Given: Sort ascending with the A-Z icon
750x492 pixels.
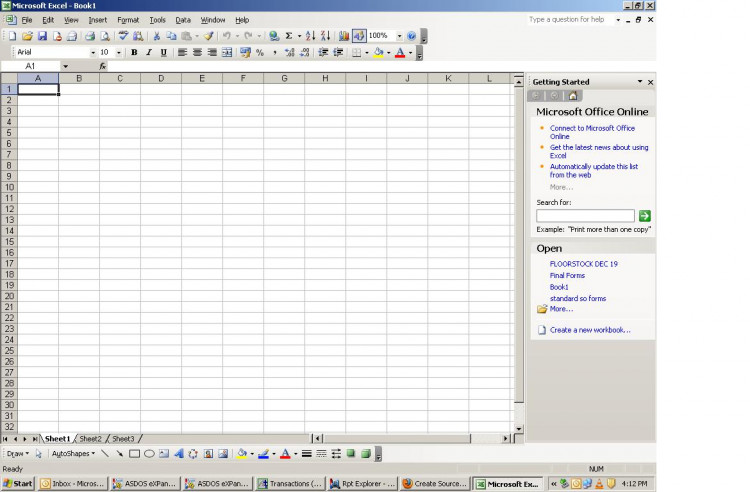Looking at the screenshot, I should pos(310,36).
